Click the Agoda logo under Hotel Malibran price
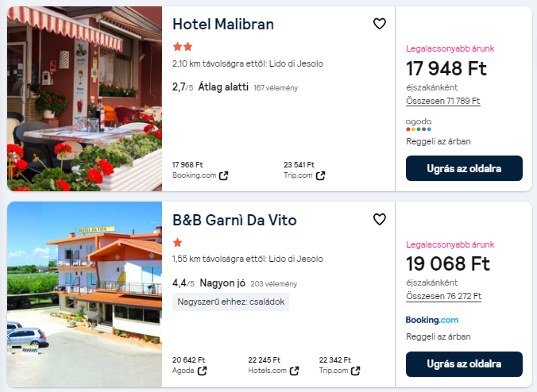This screenshot has height=392, width=537. (x=419, y=124)
